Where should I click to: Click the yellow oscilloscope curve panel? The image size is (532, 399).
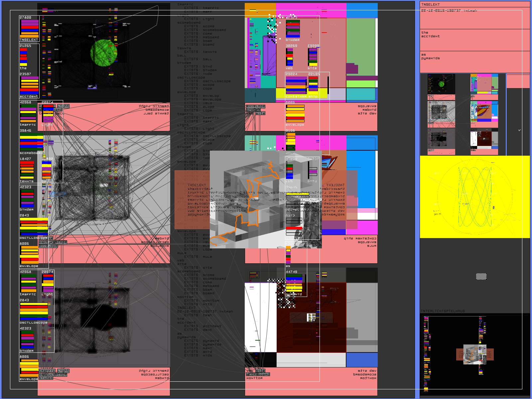click(475, 197)
